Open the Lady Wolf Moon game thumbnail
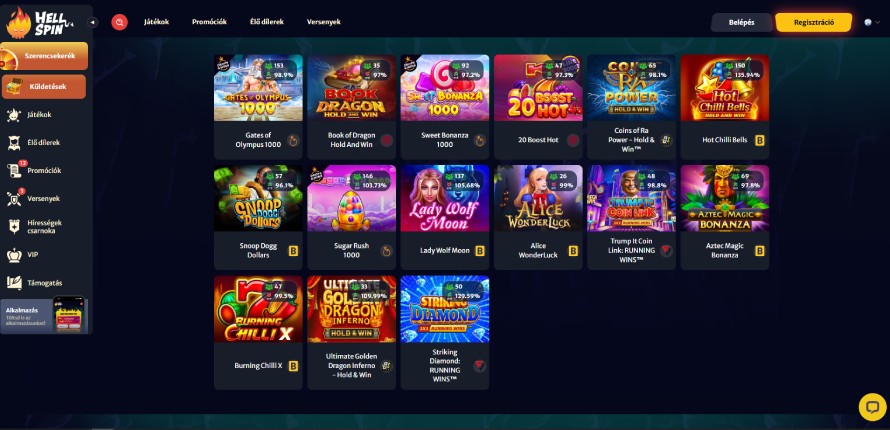The height and width of the screenshot is (430, 890). 444,199
